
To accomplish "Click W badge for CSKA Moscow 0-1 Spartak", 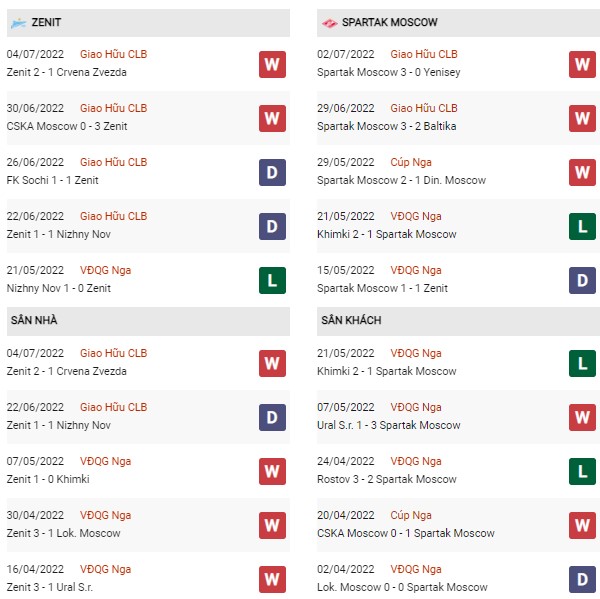I will tap(582, 525).
